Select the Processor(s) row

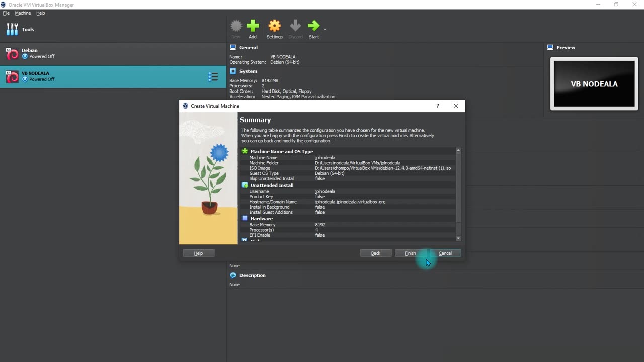(348, 230)
